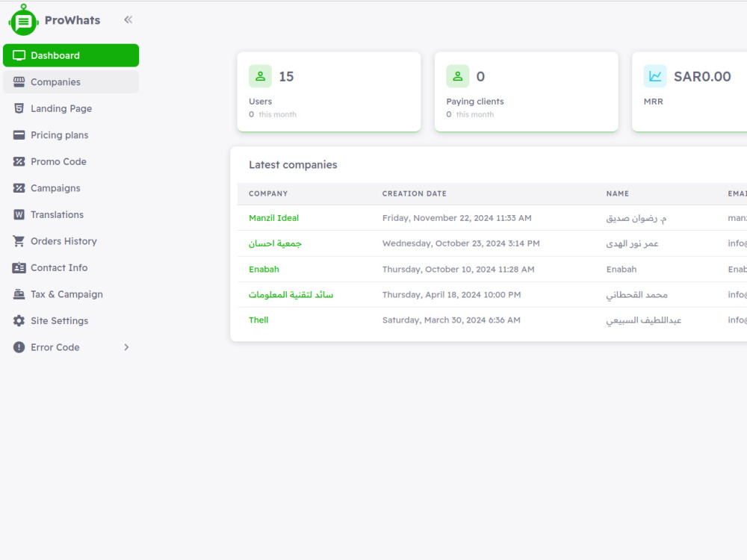The height and width of the screenshot is (560, 747).
Task: Click the date Thursday, April 18, 2024 10:00 PM
Action: point(452,295)
